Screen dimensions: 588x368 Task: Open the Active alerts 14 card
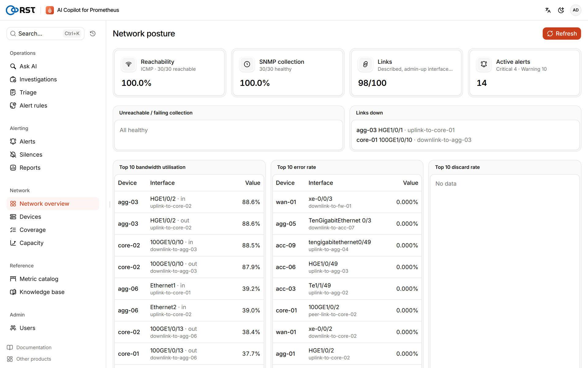click(x=525, y=73)
